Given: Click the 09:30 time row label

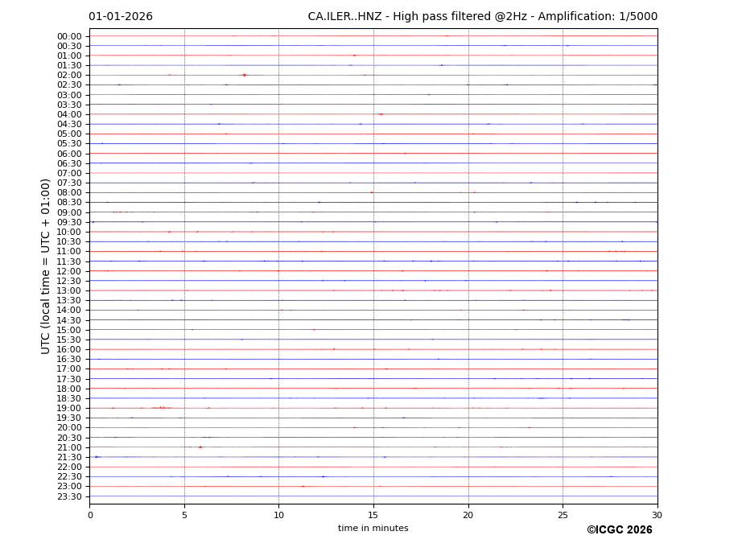Looking at the screenshot, I should click(69, 222).
